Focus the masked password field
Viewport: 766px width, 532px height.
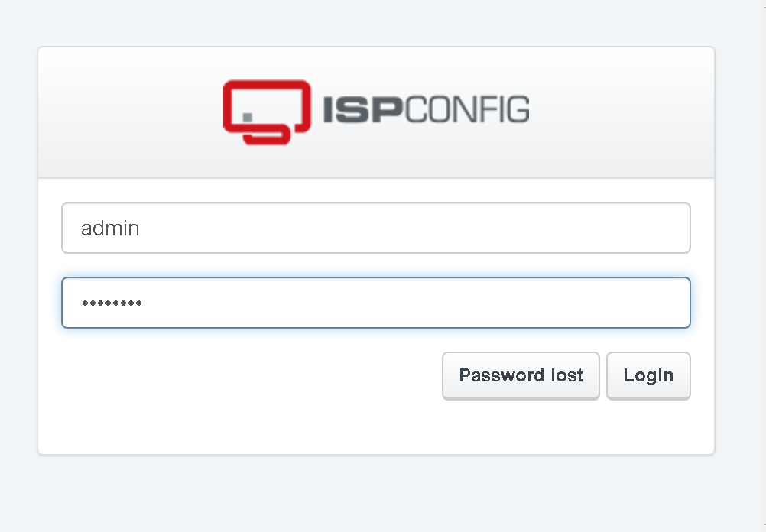pyautogui.click(x=375, y=303)
